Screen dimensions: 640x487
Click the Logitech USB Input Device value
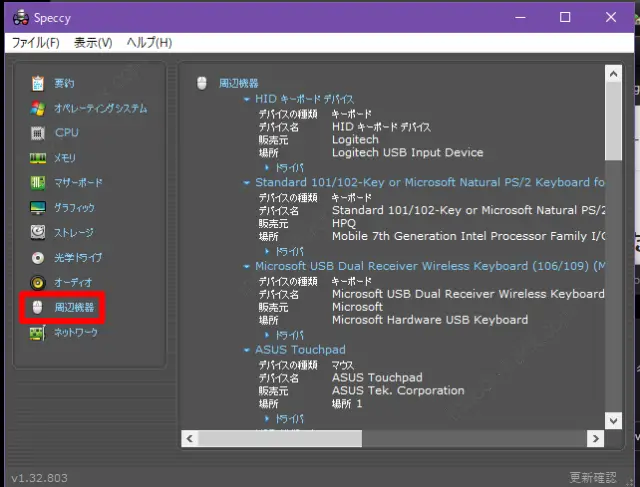tap(407, 153)
